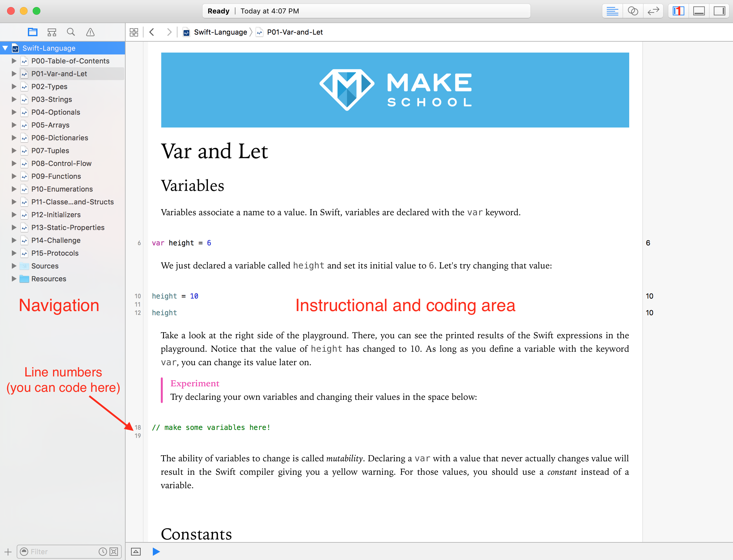Collapse the Swift-Language root item
Image resolution: width=733 pixels, height=560 pixels.
click(x=5, y=48)
